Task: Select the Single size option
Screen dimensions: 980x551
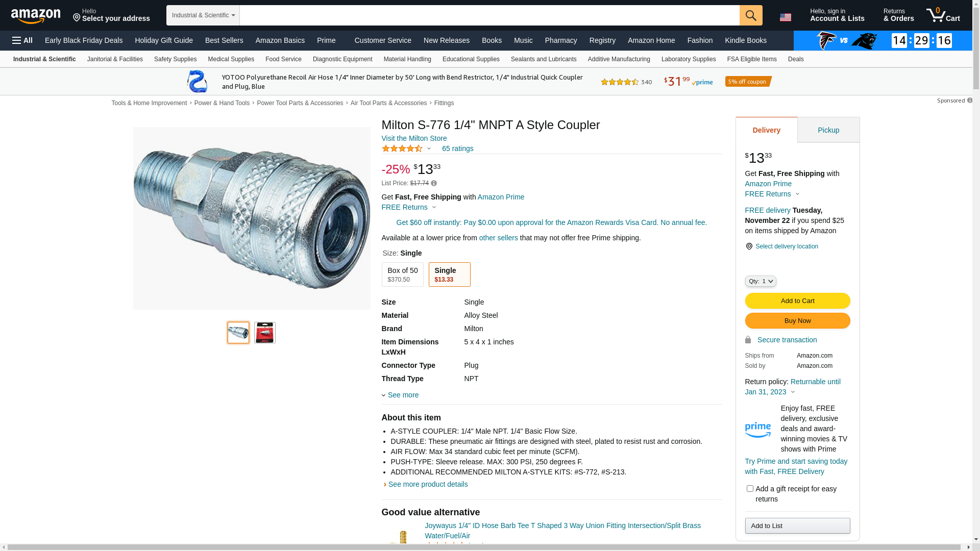Action: pyautogui.click(x=449, y=274)
